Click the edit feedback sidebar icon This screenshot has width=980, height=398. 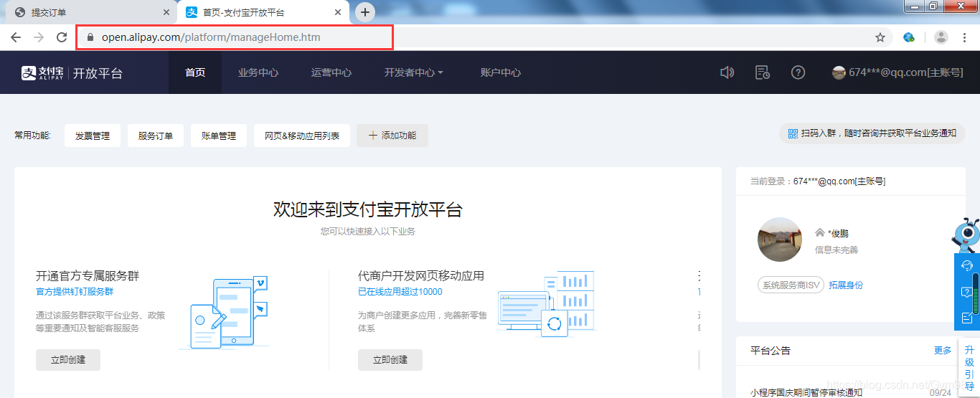coord(966,317)
